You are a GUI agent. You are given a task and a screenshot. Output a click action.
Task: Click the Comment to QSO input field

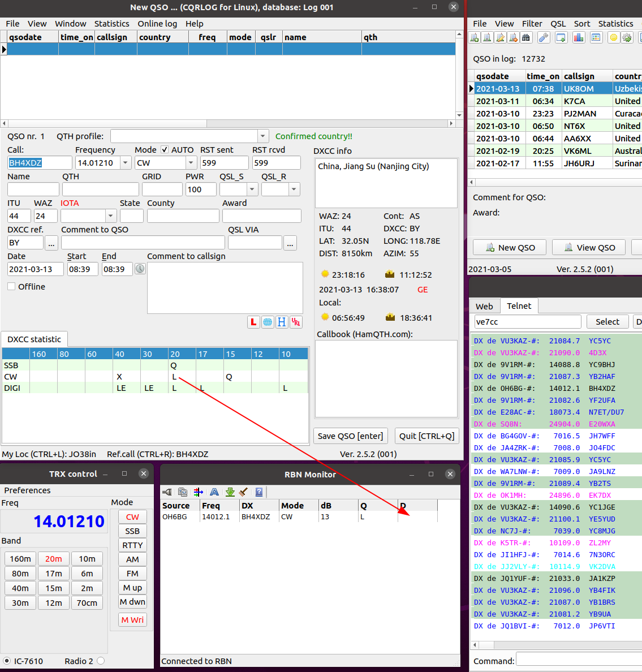[x=143, y=243]
